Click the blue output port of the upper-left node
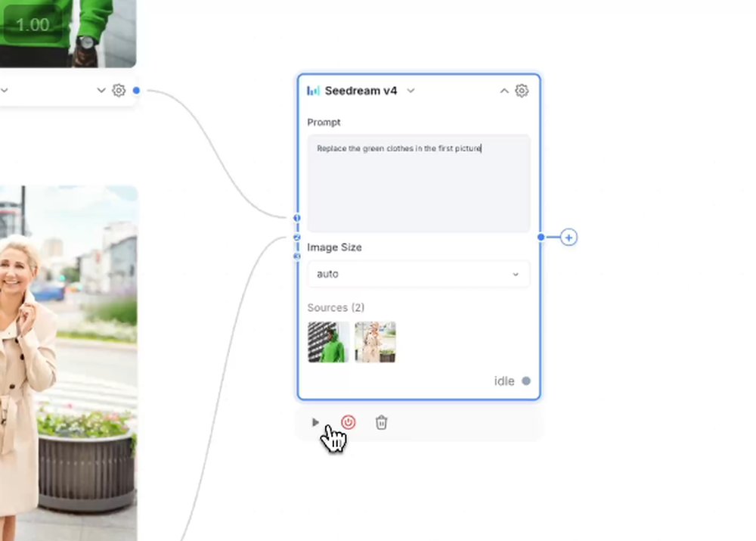756x541 pixels. tap(135, 90)
